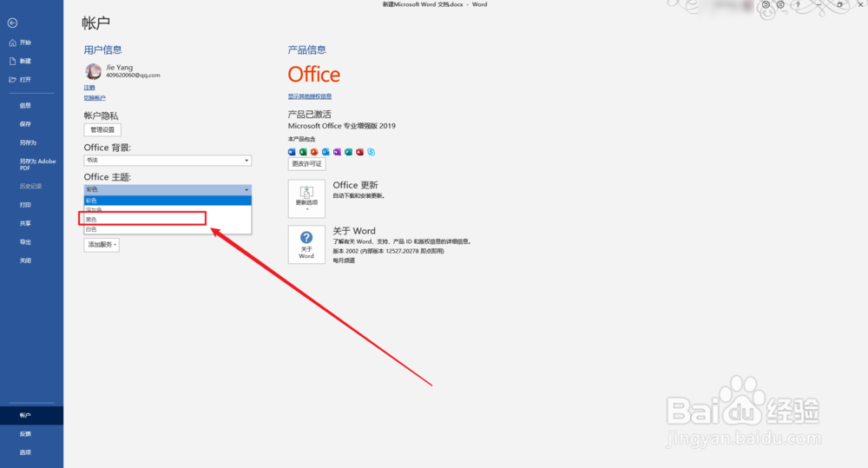
Task: Click the Word app icon under 本产品包含
Action: point(292,152)
